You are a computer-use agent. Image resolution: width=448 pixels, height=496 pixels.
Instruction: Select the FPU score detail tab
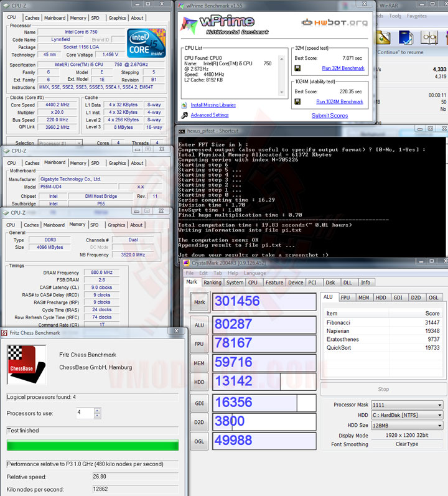tap(345, 297)
